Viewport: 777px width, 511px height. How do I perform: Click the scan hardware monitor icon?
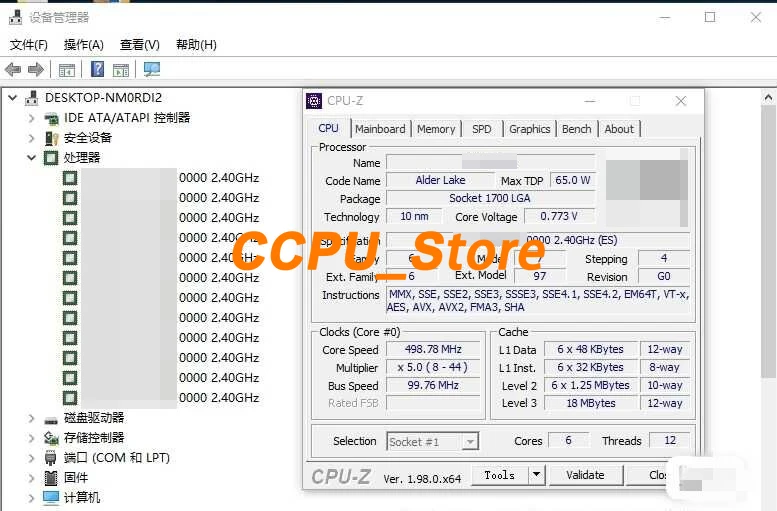[x=152, y=69]
